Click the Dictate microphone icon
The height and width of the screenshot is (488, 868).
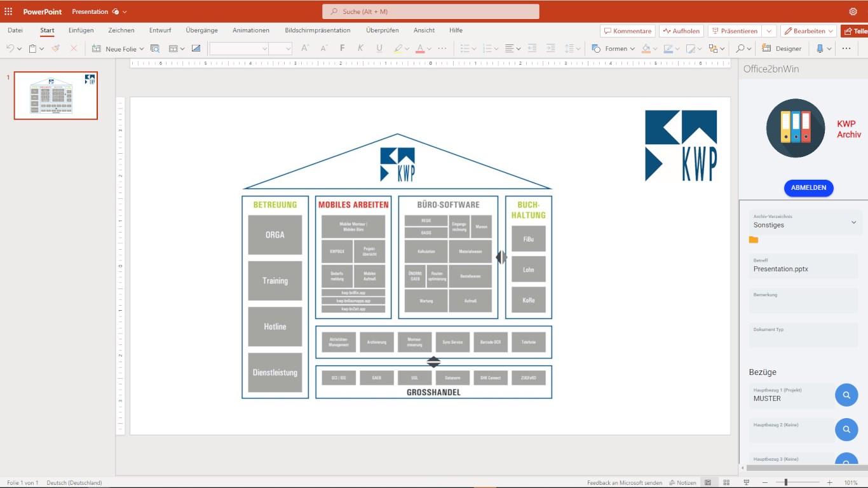tap(820, 48)
